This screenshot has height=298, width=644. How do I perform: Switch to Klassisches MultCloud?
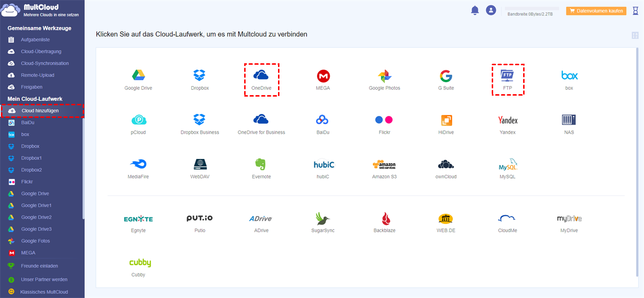coord(44,292)
